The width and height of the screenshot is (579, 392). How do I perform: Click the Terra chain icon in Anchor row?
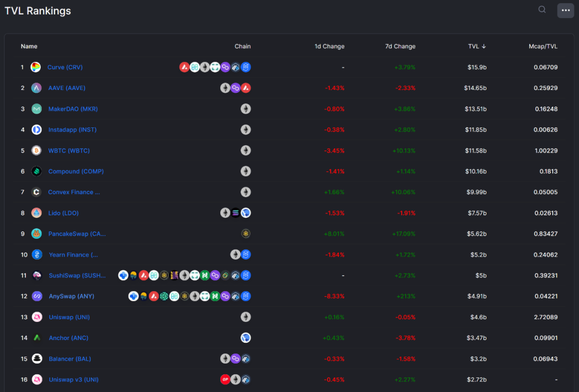coord(246,338)
